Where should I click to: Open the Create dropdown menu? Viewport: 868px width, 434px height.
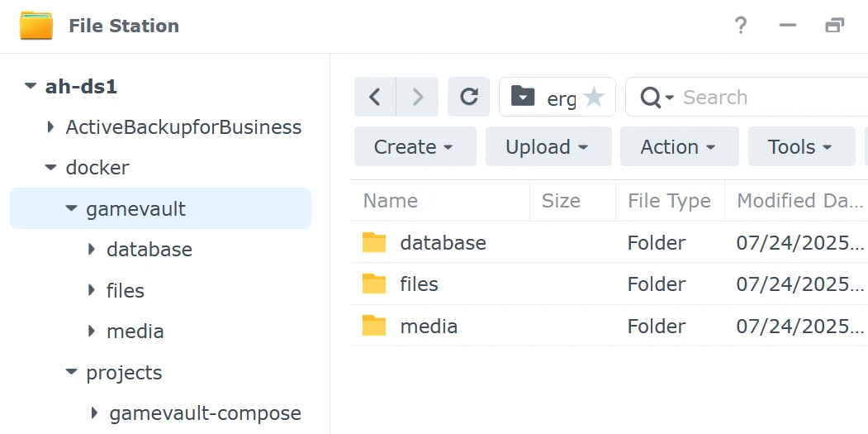point(415,147)
